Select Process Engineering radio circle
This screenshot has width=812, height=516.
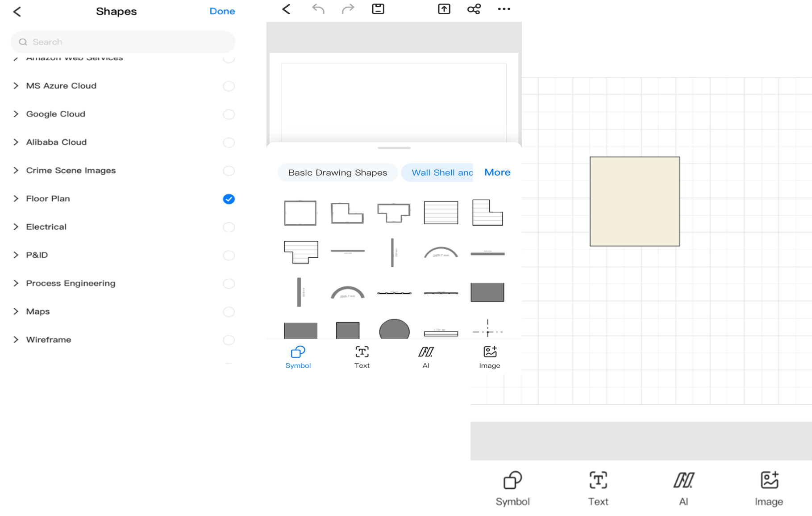click(x=229, y=283)
